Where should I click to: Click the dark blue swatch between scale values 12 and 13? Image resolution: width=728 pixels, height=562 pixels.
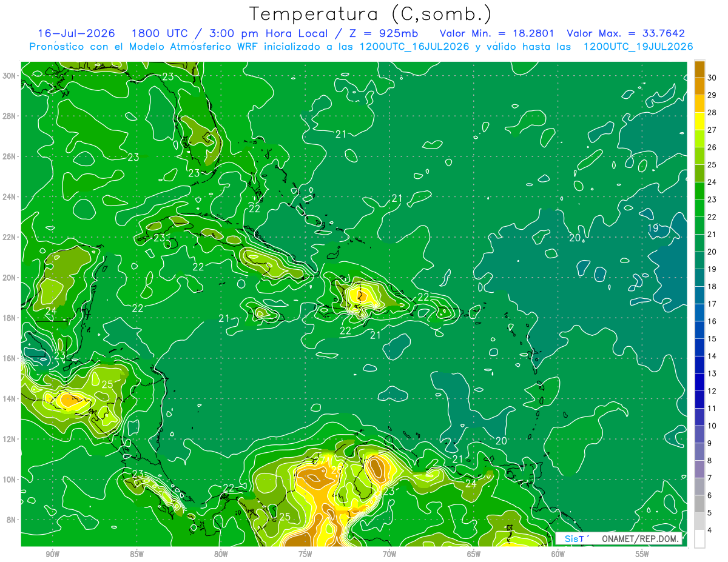[x=699, y=382]
